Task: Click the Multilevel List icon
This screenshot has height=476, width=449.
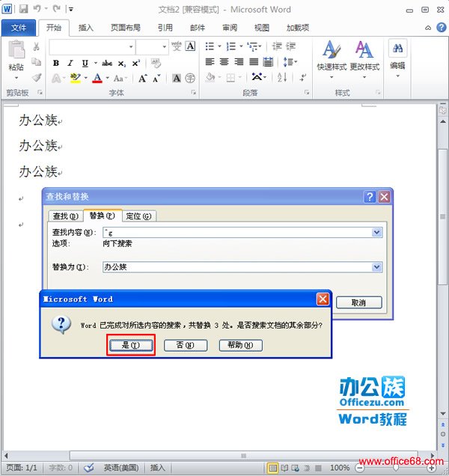Action: [x=252, y=46]
